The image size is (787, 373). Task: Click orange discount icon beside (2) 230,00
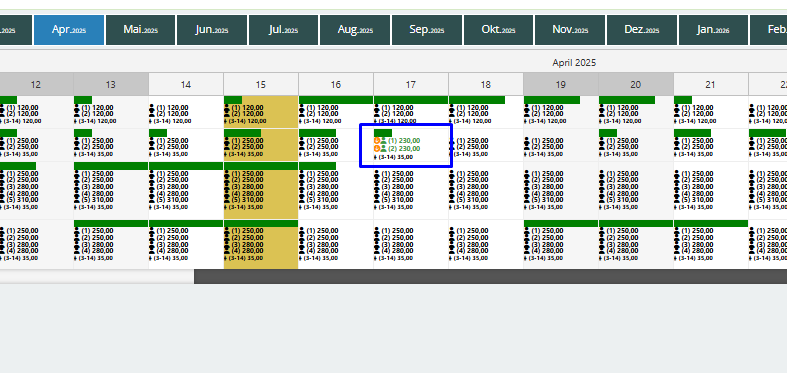click(377, 149)
